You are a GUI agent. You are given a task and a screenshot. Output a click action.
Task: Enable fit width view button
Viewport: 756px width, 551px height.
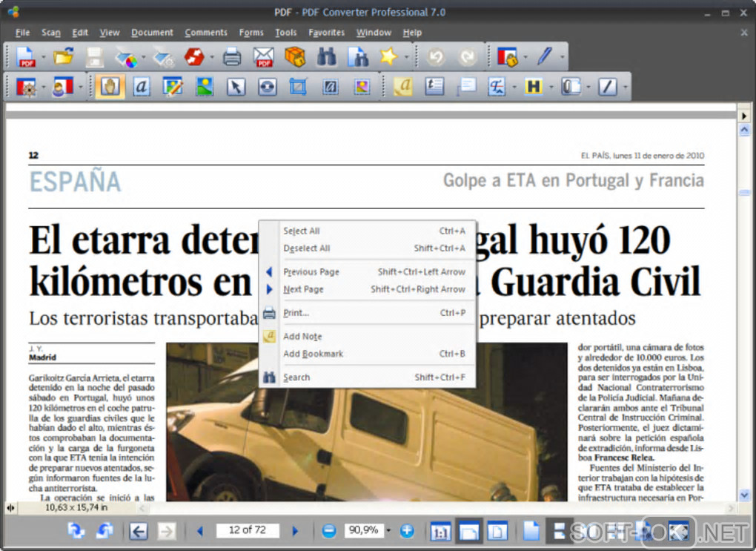469,531
